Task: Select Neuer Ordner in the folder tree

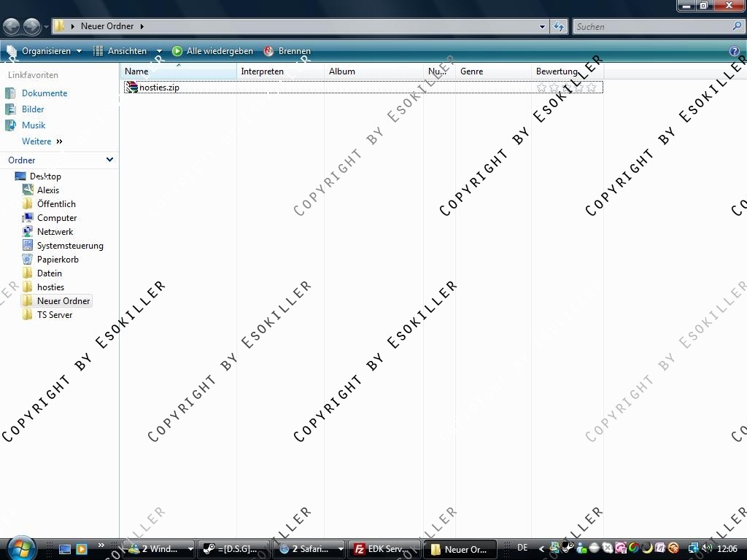Action: [63, 301]
